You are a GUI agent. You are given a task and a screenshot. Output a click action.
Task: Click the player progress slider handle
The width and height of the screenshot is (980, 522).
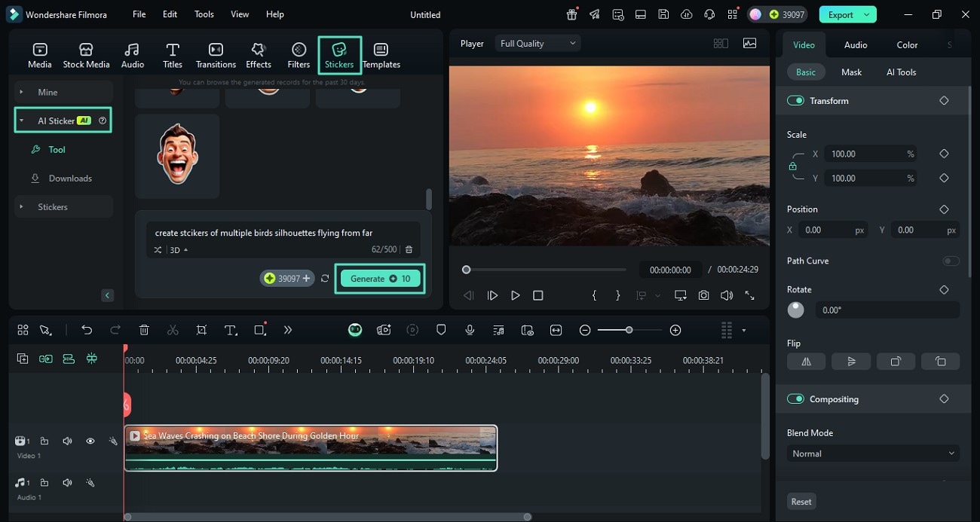466,270
